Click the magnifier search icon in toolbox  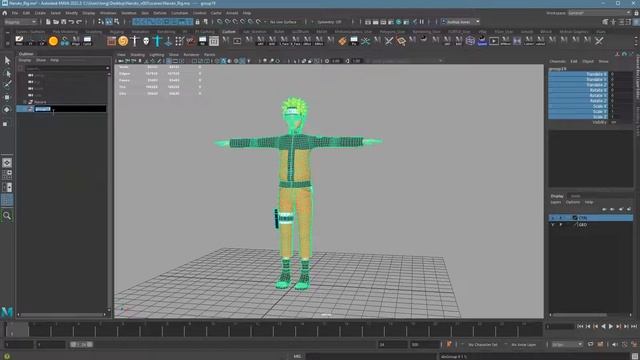[7, 216]
